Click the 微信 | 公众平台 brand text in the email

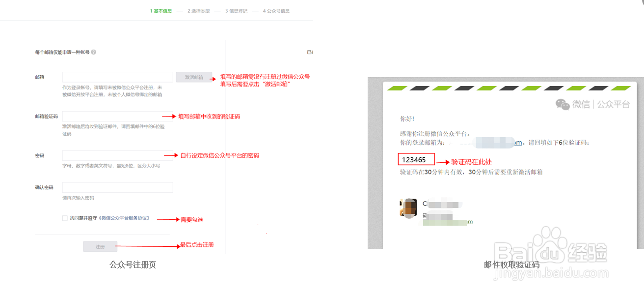(600, 104)
